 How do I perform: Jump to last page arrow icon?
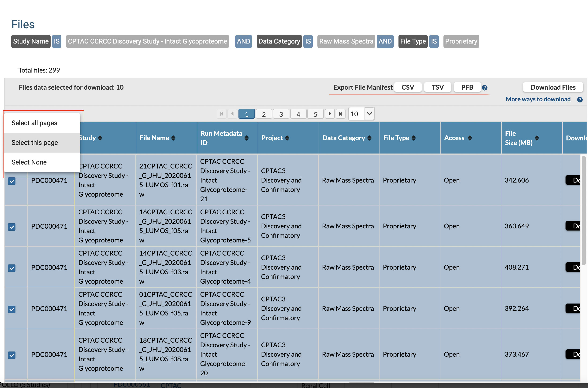pyautogui.click(x=341, y=114)
